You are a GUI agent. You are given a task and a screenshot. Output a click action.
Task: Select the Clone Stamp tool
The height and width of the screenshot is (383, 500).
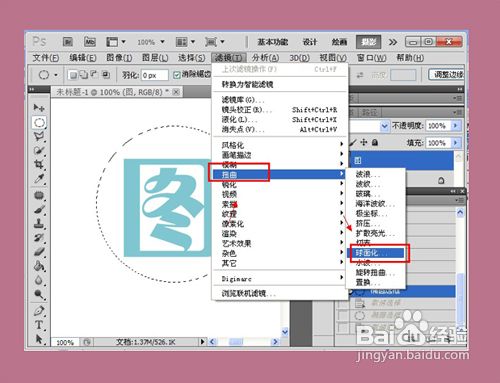39,224
